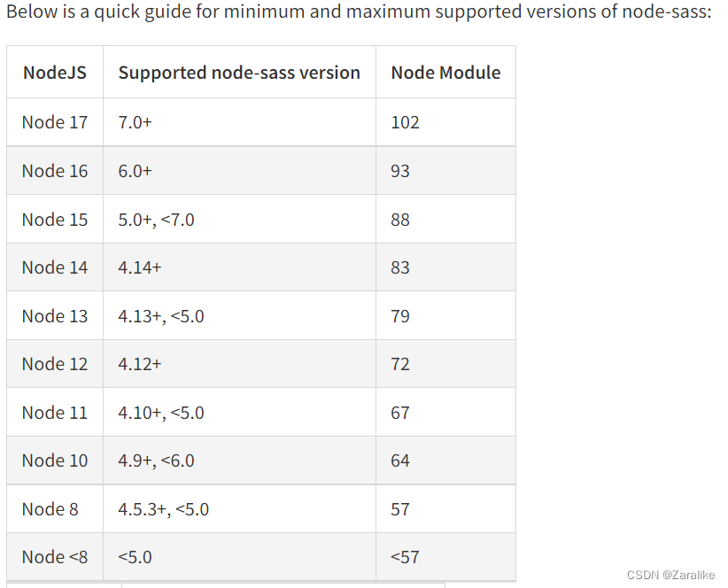The image size is (728, 588).
Task: Click the Node <8 row label
Action: click(x=55, y=557)
